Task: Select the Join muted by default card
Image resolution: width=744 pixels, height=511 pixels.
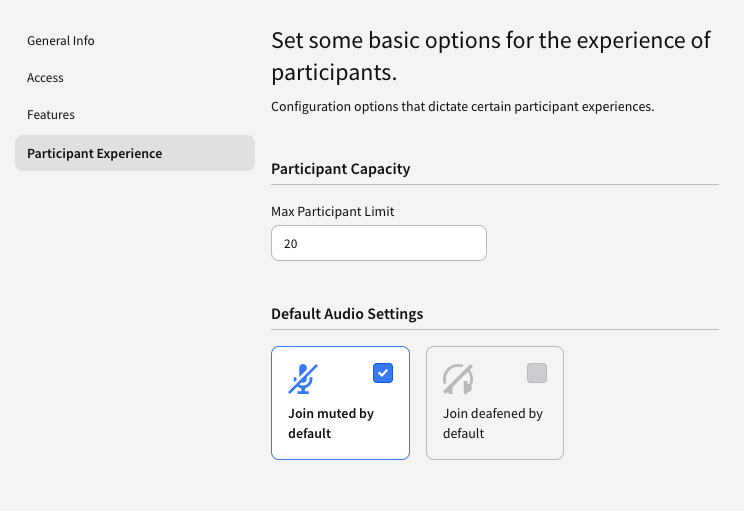Action: click(x=340, y=403)
